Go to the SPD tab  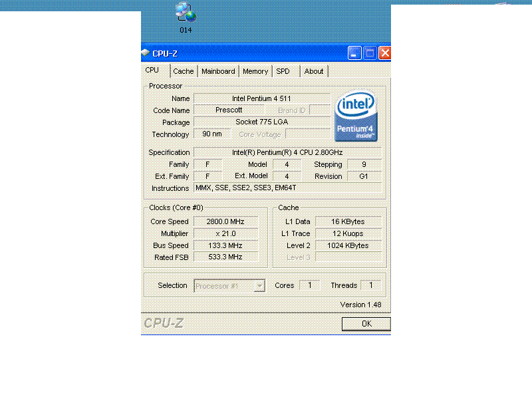(283, 71)
